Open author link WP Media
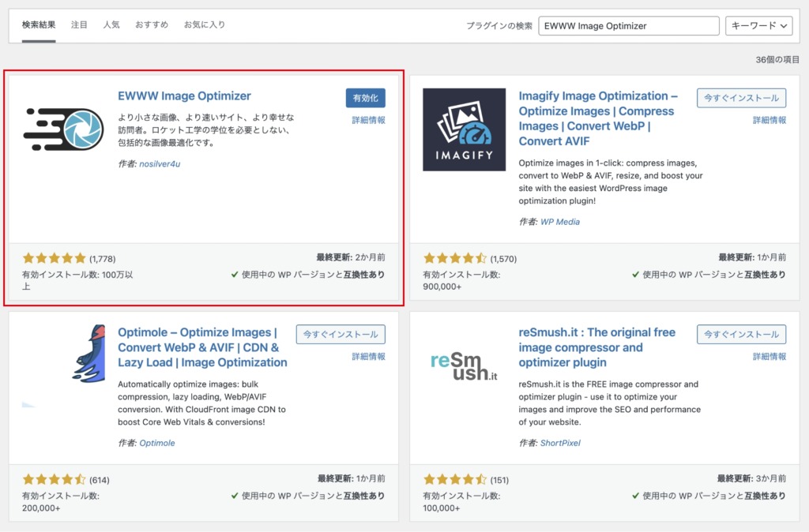 click(560, 222)
